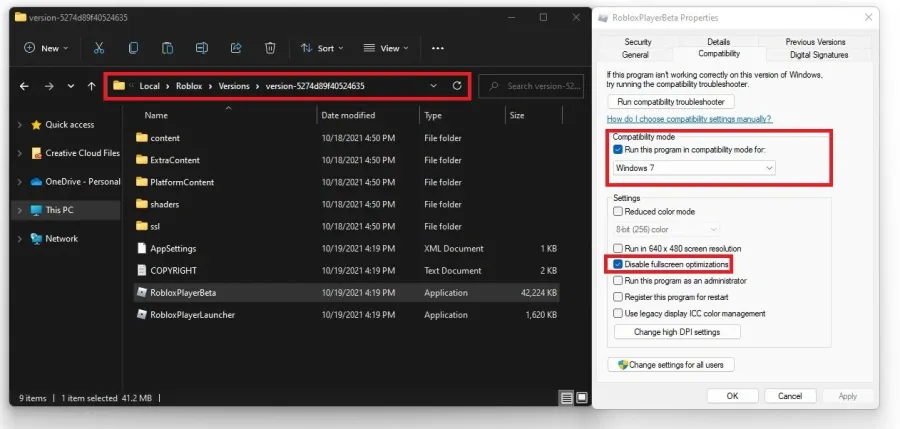Click the Copy icon in toolbar
The image size is (900, 429).
click(x=133, y=48)
